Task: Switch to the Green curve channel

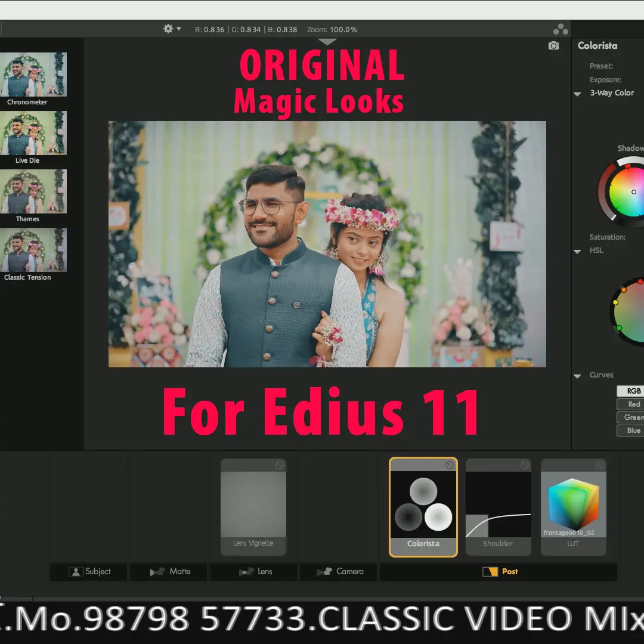Action: click(630, 417)
